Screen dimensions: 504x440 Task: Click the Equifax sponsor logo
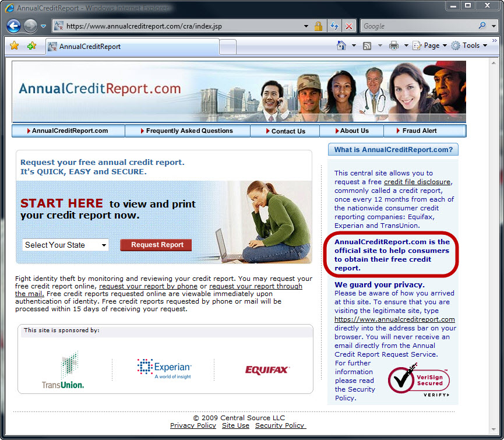(267, 370)
